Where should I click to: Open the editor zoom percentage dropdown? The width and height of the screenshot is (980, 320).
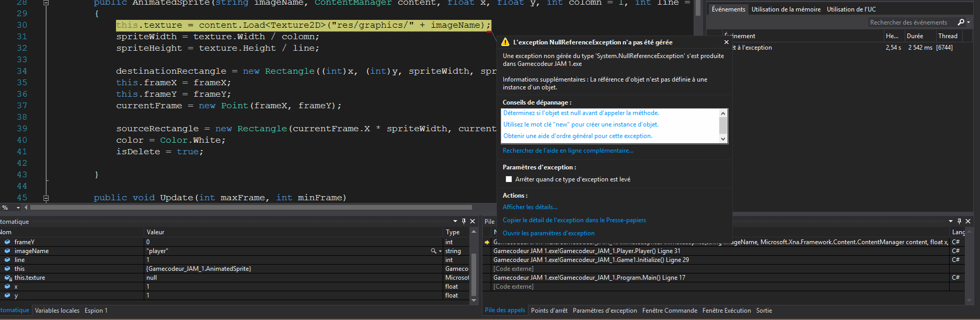[x=18, y=208]
